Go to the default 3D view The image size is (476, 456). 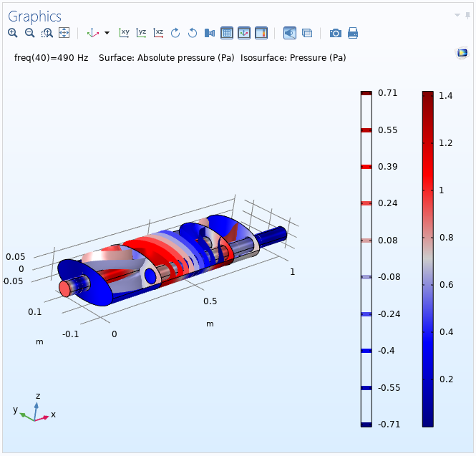pyautogui.click(x=92, y=33)
